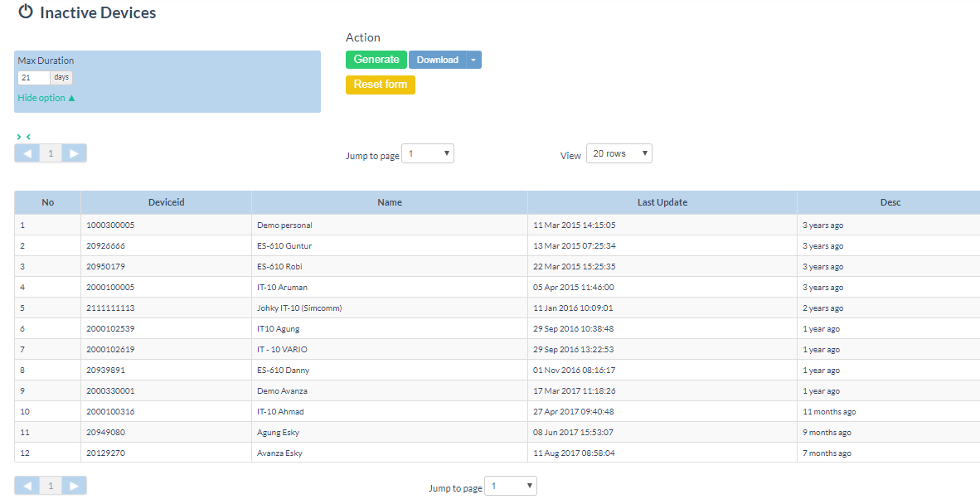Open the View rows dropdown
The width and height of the screenshot is (980, 504).
tap(619, 153)
